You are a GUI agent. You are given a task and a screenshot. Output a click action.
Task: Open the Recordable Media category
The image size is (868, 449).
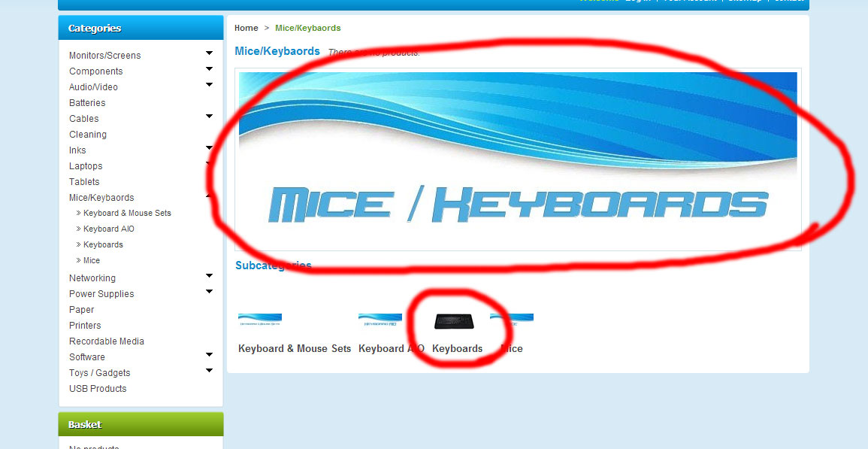tap(106, 341)
